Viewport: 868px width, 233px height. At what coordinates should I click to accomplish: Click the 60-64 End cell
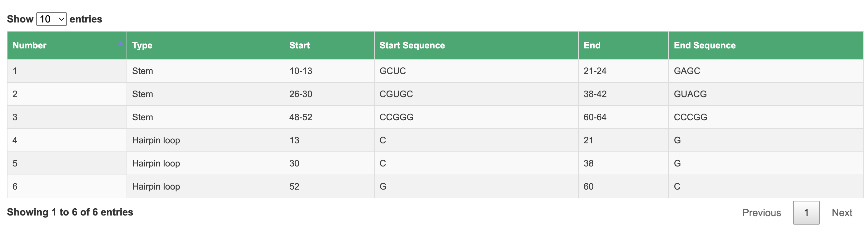[623, 117]
